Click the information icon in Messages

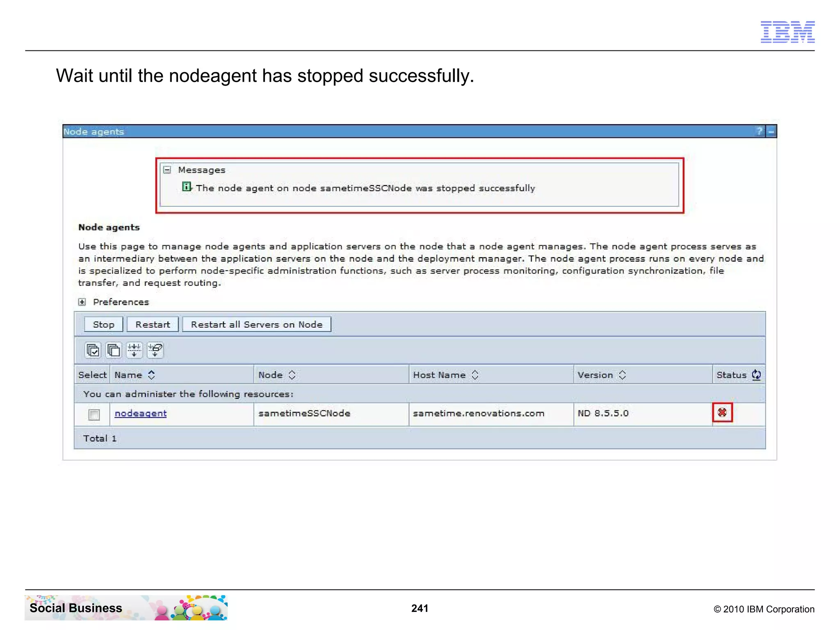click(186, 187)
